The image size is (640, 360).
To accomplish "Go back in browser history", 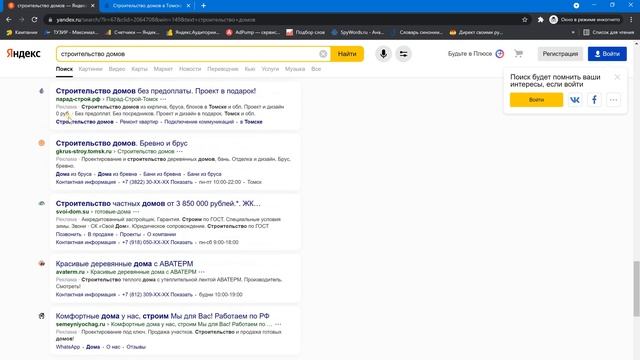I will [x=9, y=20].
